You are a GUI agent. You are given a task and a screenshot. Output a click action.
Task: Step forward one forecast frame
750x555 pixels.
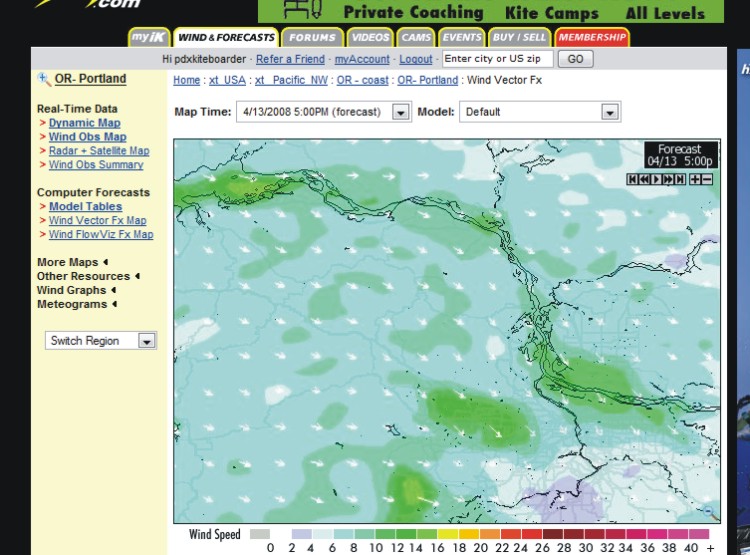coord(668,179)
